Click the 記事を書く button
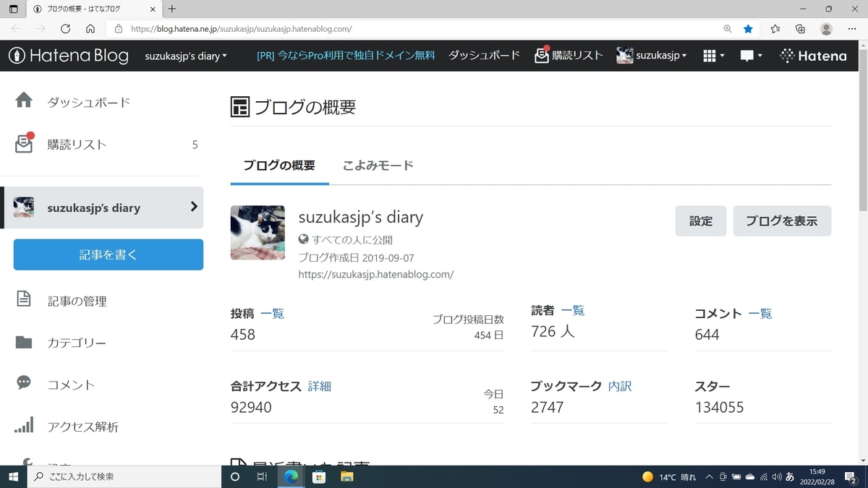 click(x=109, y=254)
